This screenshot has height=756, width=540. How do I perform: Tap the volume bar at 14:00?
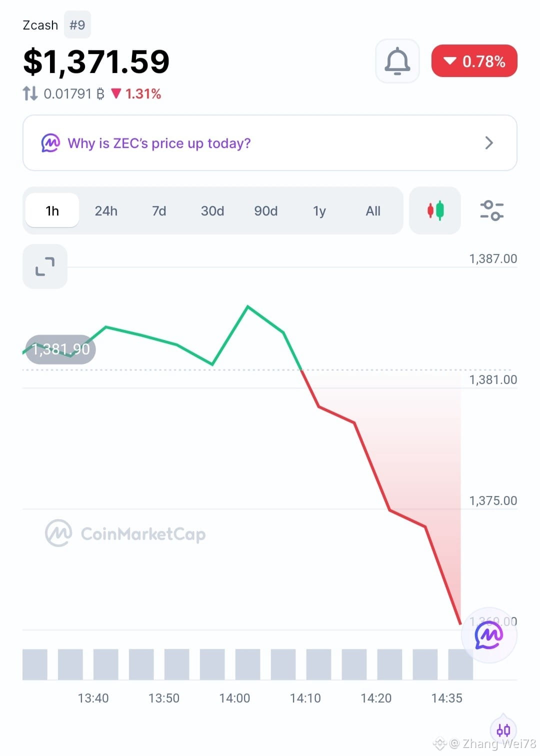click(247, 664)
